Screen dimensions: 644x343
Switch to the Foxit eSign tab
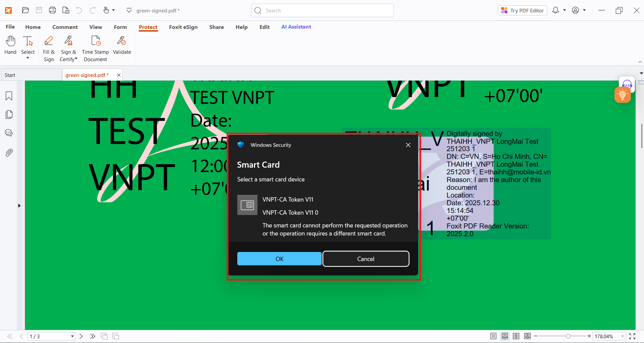click(x=183, y=27)
